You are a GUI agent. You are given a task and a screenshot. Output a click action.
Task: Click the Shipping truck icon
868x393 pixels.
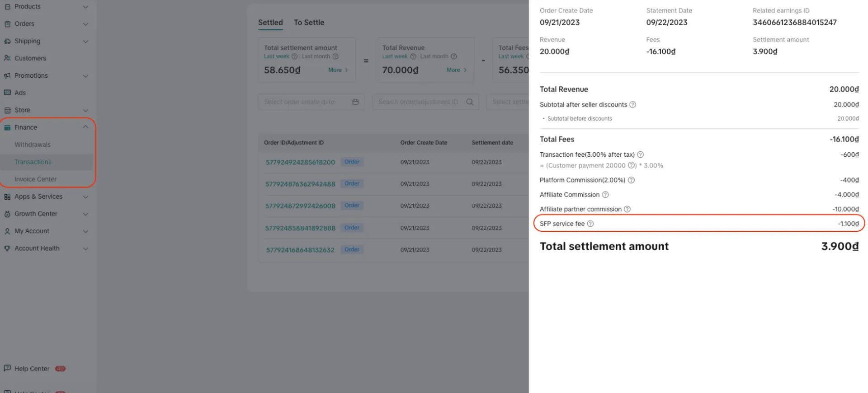pos(7,41)
